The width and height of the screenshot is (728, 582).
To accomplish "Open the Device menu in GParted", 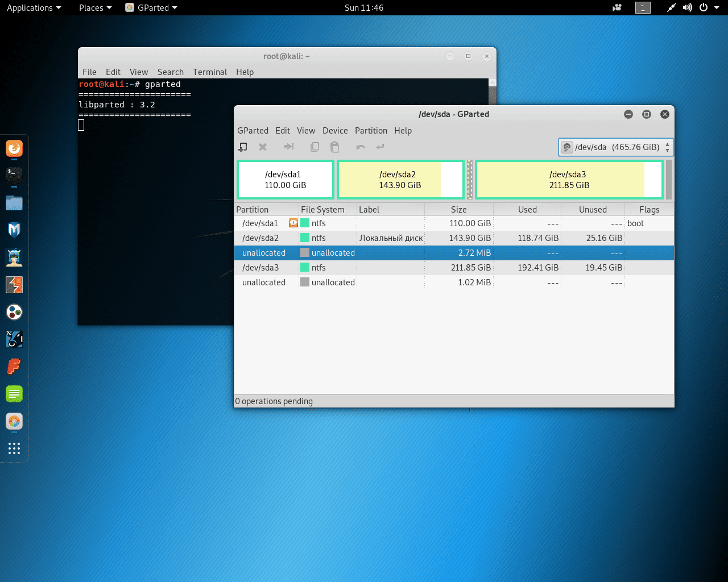I will (x=335, y=131).
